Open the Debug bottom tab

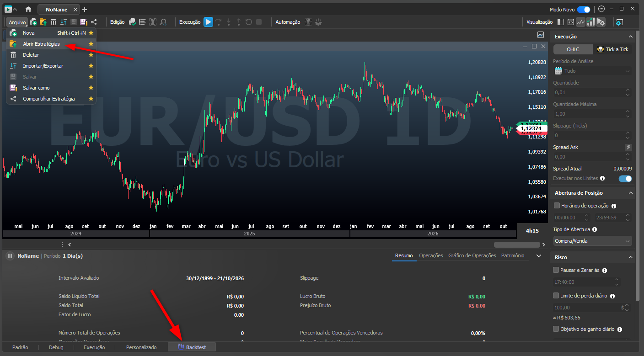point(56,347)
